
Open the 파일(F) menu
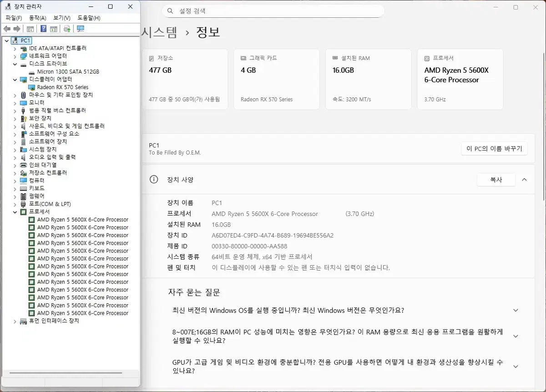[x=14, y=18]
